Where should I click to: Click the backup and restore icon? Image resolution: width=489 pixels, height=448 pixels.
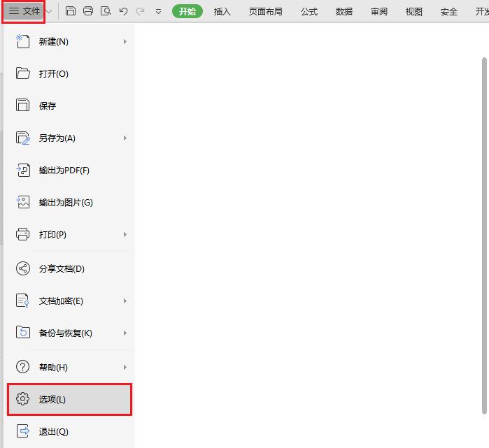[23, 332]
